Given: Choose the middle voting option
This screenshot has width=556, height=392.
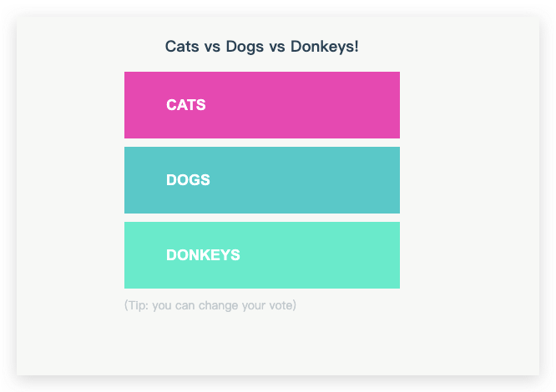Looking at the screenshot, I should tap(261, 180).
